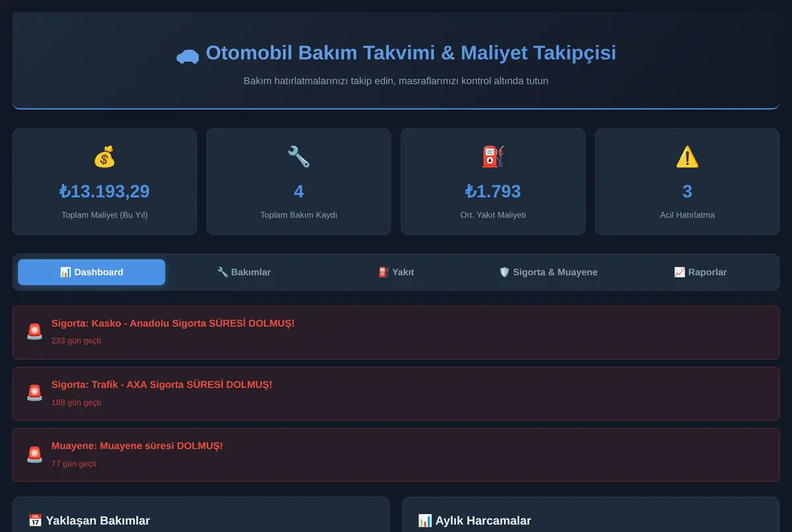The image size is (792, 532).
Task: Click the money bag icon
Action: [104, 157]
